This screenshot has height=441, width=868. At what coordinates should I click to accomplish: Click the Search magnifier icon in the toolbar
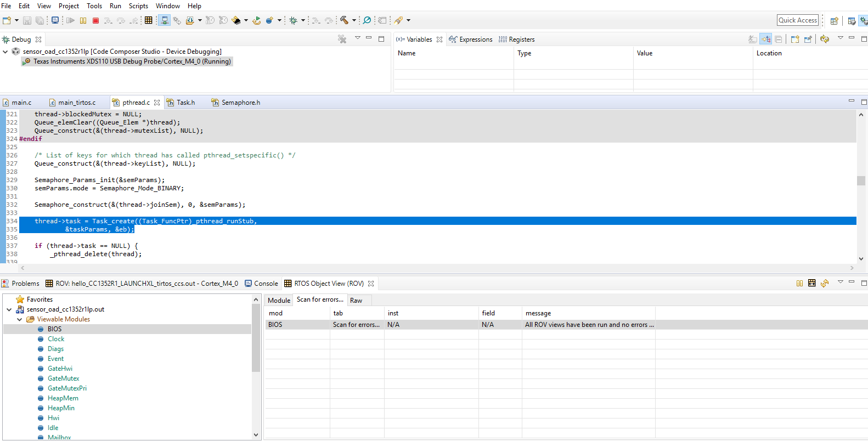367,20
